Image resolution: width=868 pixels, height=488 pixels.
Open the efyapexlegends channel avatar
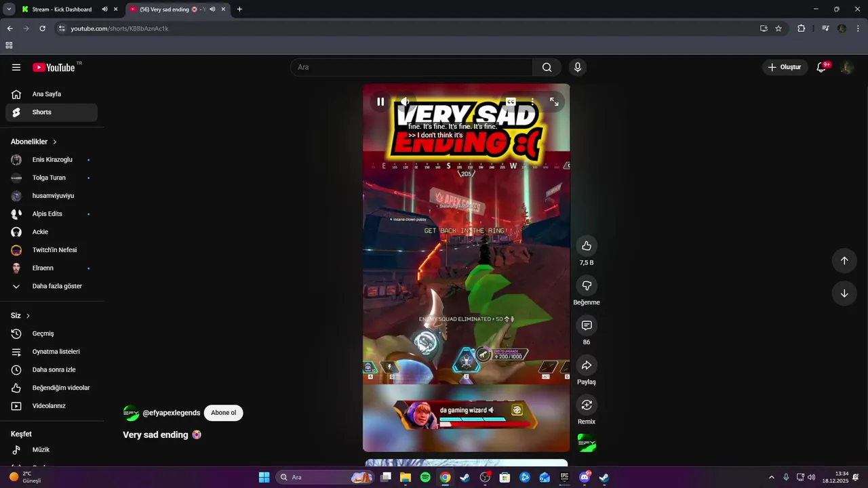(131, 413)
